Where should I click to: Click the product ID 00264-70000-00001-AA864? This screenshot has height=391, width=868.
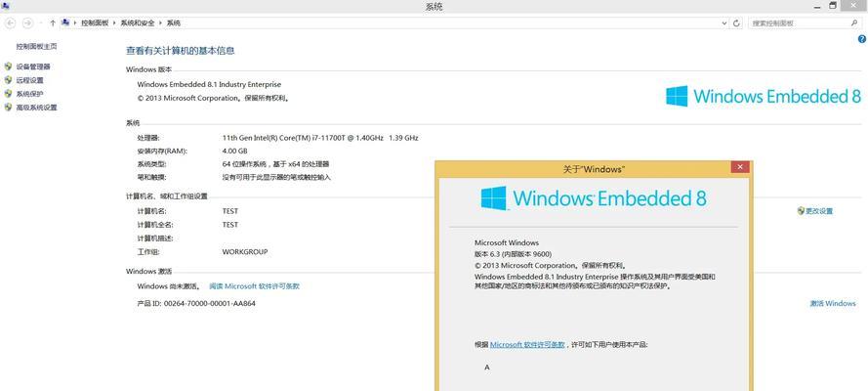210,303
